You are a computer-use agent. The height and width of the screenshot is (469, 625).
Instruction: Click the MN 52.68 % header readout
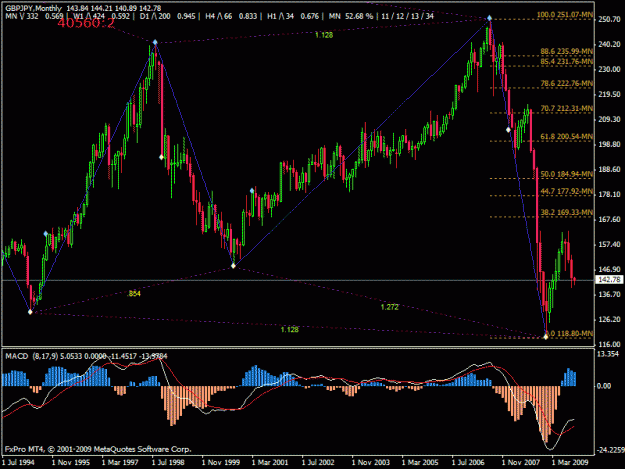point(351,16)
